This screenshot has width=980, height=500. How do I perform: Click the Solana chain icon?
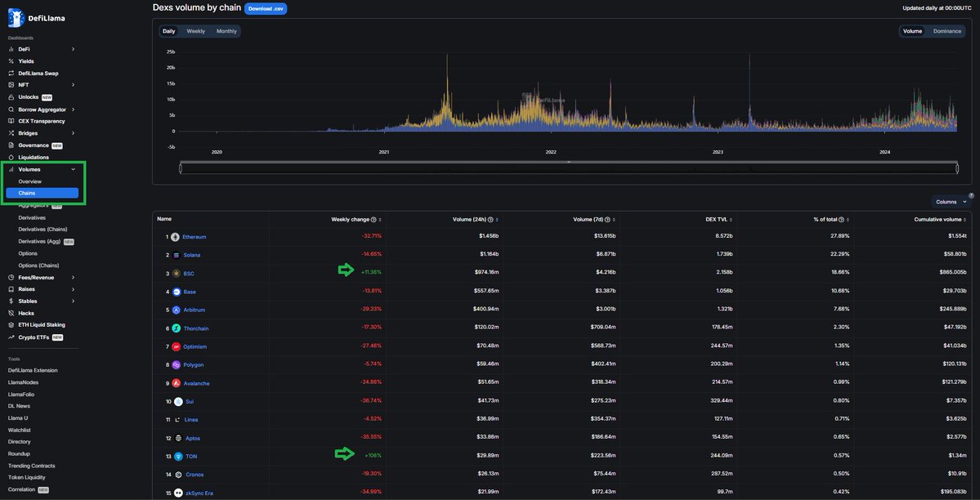coord(177,255)
